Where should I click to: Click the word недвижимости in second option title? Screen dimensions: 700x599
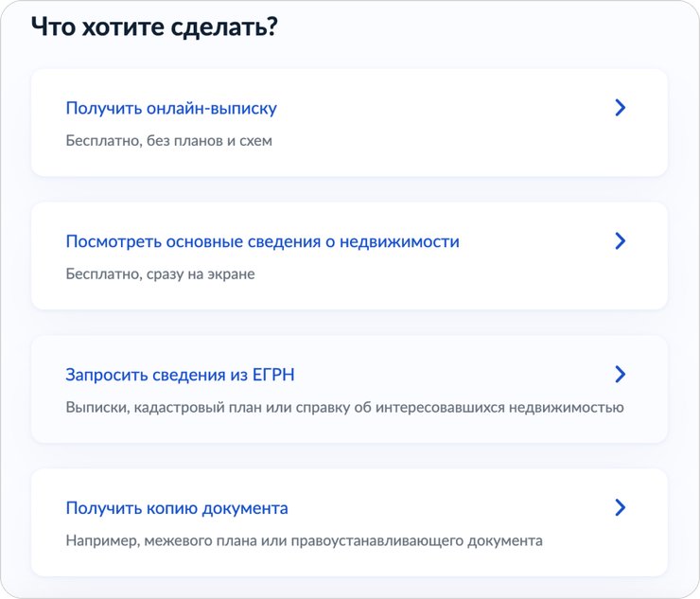[399, 241]
